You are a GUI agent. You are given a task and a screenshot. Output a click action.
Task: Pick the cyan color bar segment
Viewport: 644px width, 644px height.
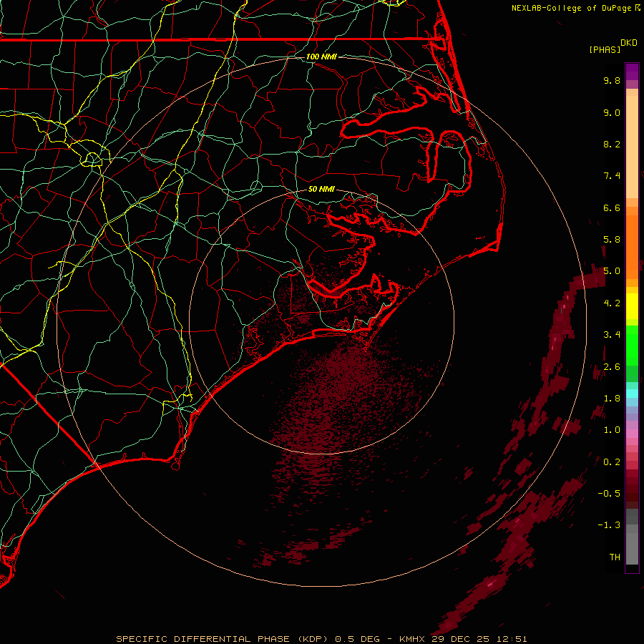tap(632, 394)
